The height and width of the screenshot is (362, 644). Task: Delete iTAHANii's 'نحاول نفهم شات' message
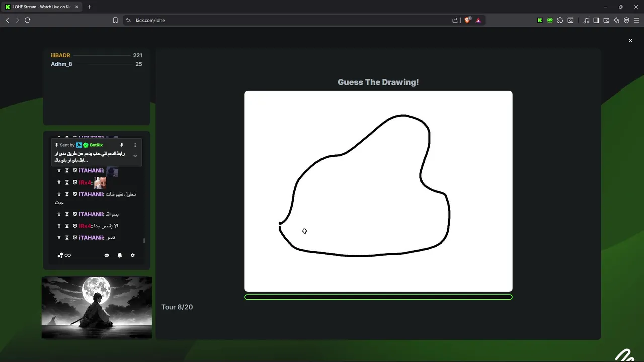pos(59,194)
